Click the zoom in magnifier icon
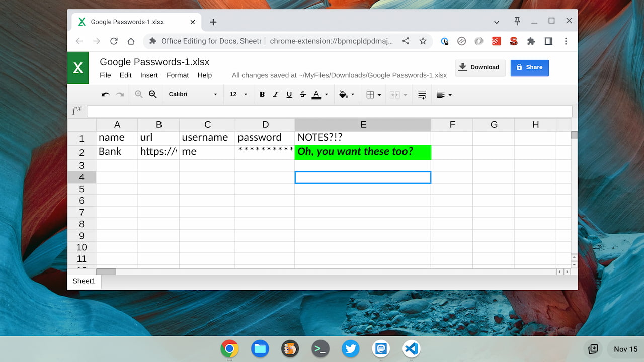Viewport: 644px width, 362px height. (139, 94)
